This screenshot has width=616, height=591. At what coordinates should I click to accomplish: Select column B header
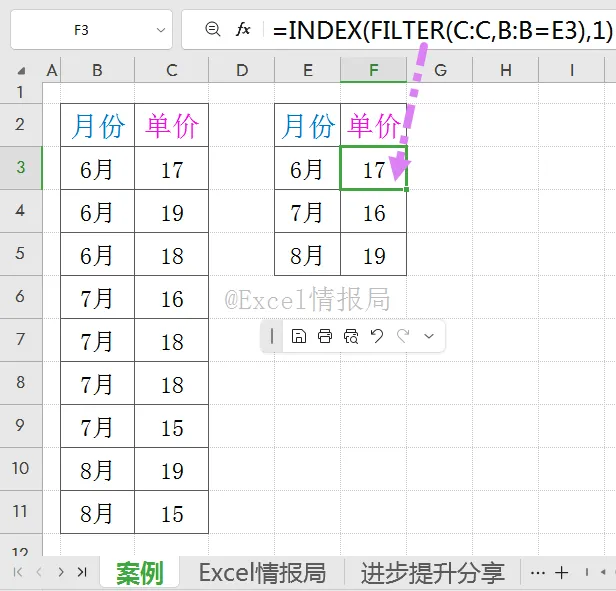[x=97, y=70]
